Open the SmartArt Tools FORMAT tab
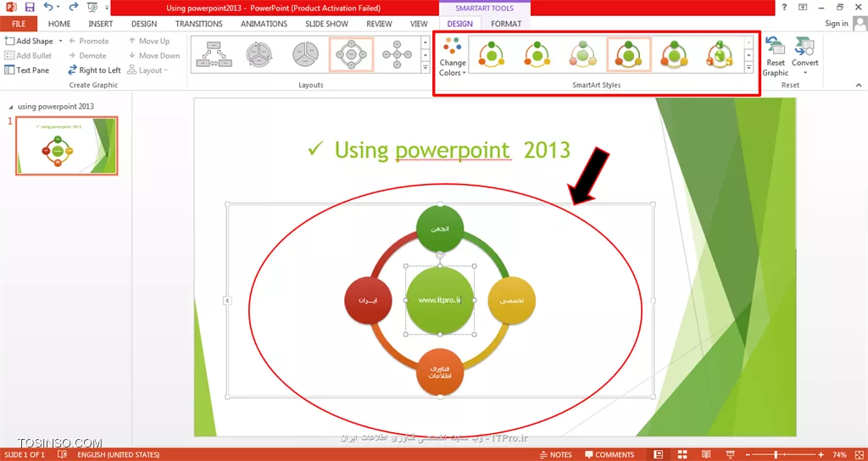The image size is (868, 461). (x=506, y=24)
